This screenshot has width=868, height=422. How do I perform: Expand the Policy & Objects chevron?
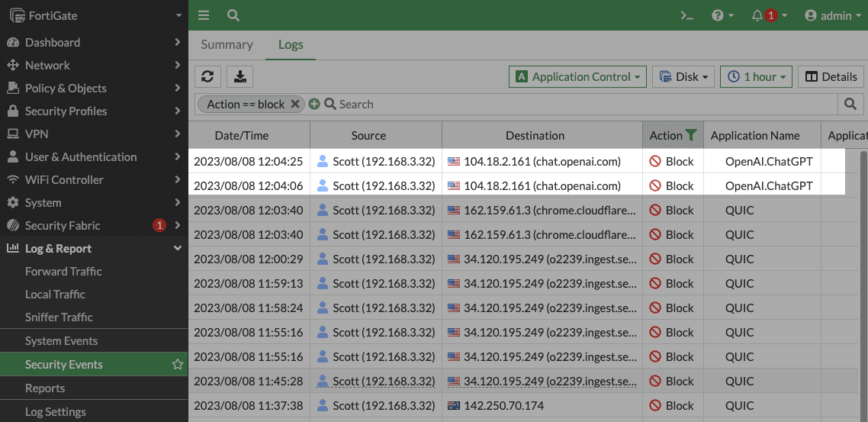coord(177,88)
